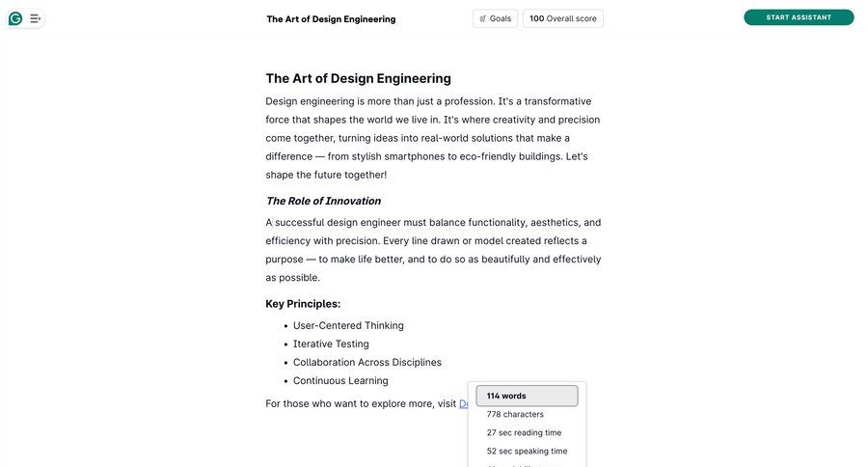The image size is (868, 467).
Task: Follow the hyperlink after the word visit
Action: click(464, 403)
